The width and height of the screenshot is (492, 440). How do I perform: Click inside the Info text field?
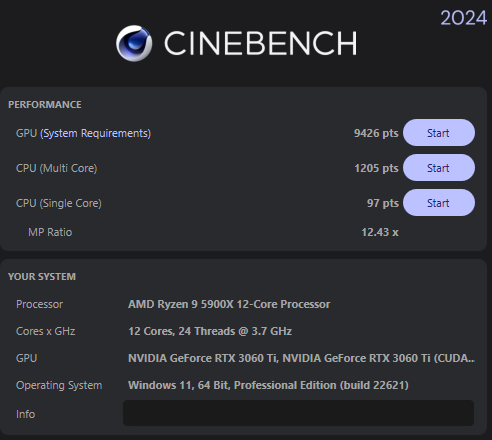[298, 413]
